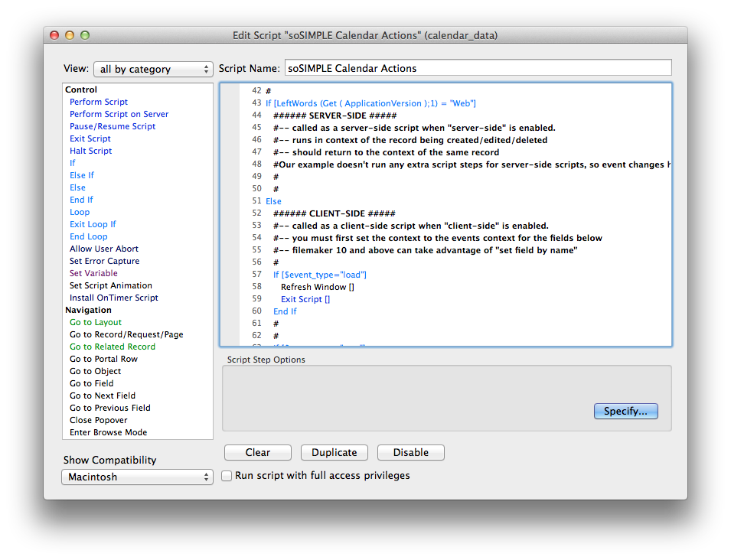Click the Disable button
731x560 pixels.
pyautogui.click(x=410, y=452)
